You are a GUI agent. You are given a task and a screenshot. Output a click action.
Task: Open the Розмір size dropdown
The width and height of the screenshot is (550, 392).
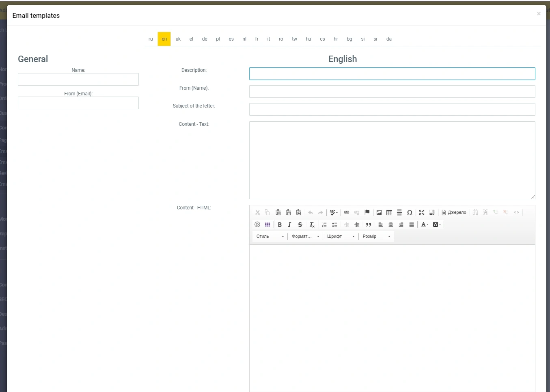(376, 237)
